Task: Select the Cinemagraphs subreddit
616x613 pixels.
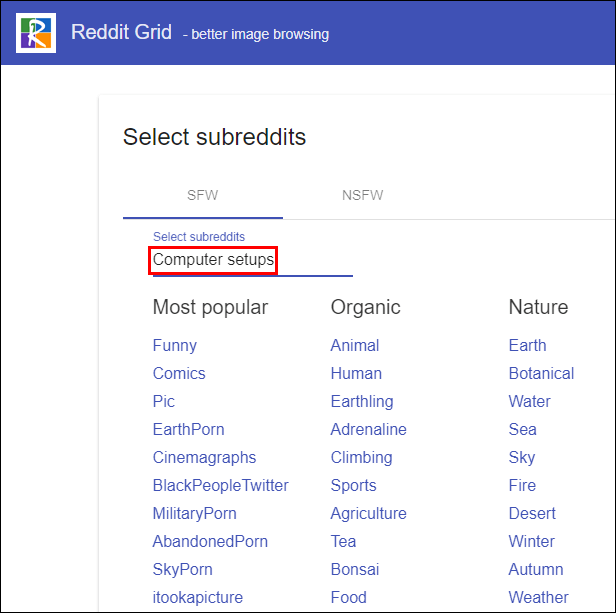Action: click(204, 458)
